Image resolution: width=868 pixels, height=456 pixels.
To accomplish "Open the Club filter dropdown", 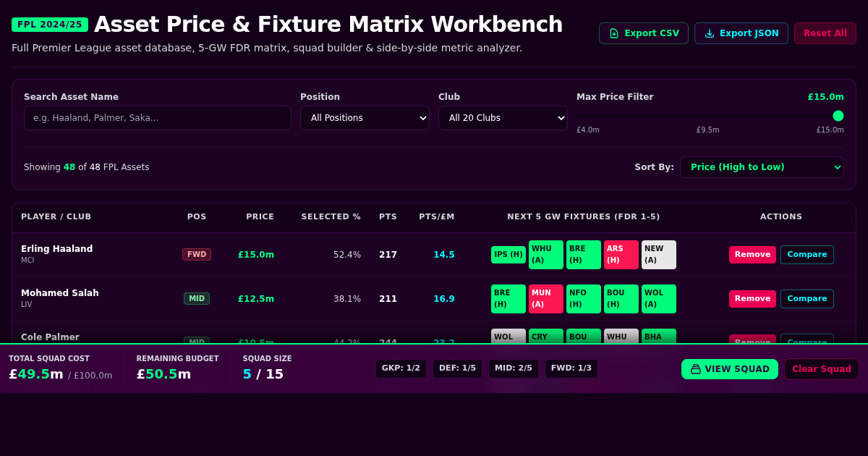I will coord(503,118).
